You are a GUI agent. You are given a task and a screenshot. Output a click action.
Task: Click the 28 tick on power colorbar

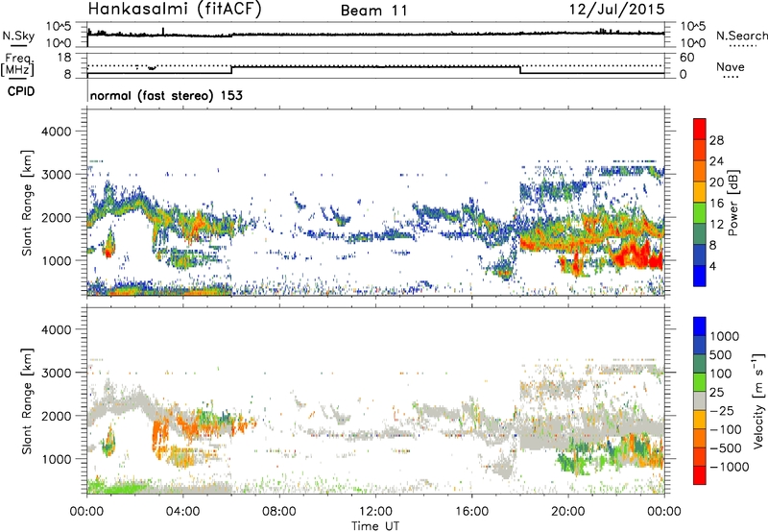click(716, 140)
